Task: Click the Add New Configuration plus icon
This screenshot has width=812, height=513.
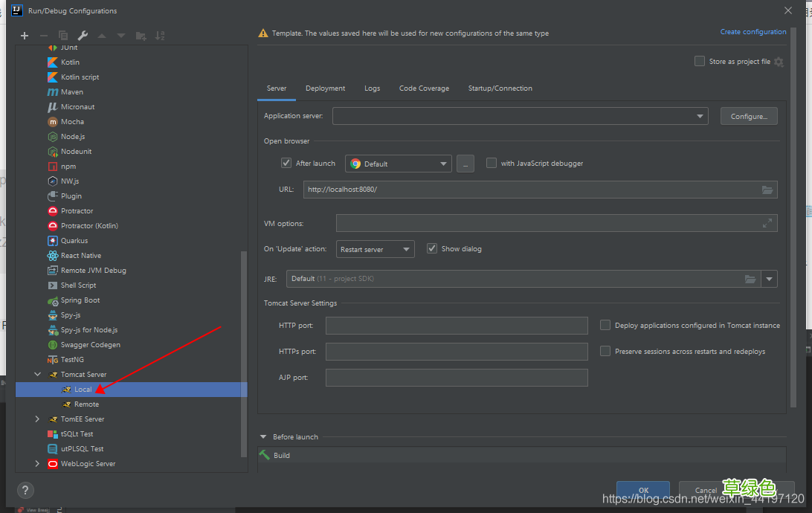Action: 25,36
